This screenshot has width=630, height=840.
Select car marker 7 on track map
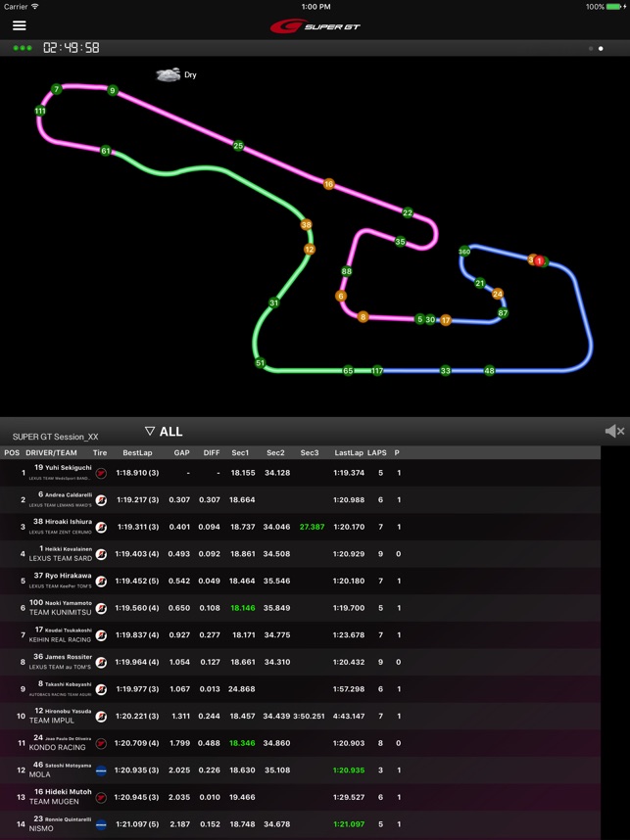click(x=57, y=89)
